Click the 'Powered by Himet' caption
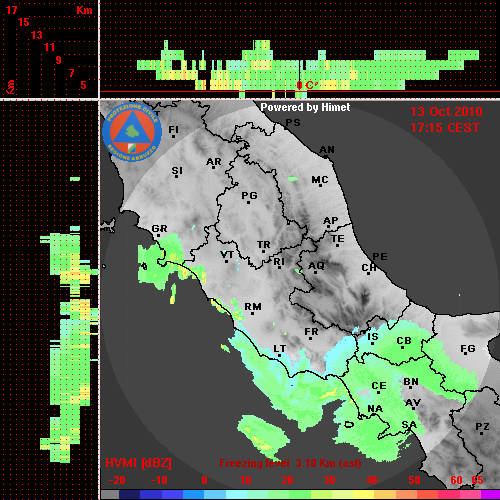The image size is (500, 500). point(305,107)
